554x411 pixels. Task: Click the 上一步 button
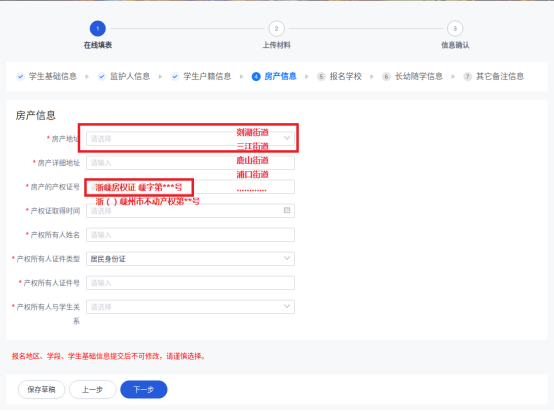pyautogui.click(x=93, y=389)
